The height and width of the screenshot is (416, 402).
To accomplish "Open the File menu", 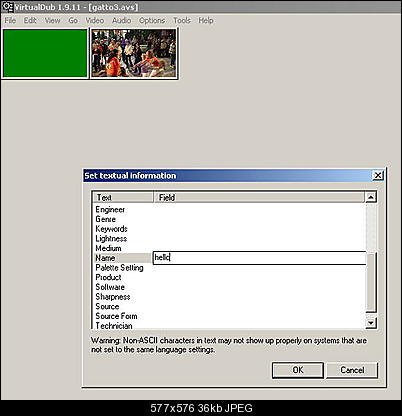I will pos(10,20).
